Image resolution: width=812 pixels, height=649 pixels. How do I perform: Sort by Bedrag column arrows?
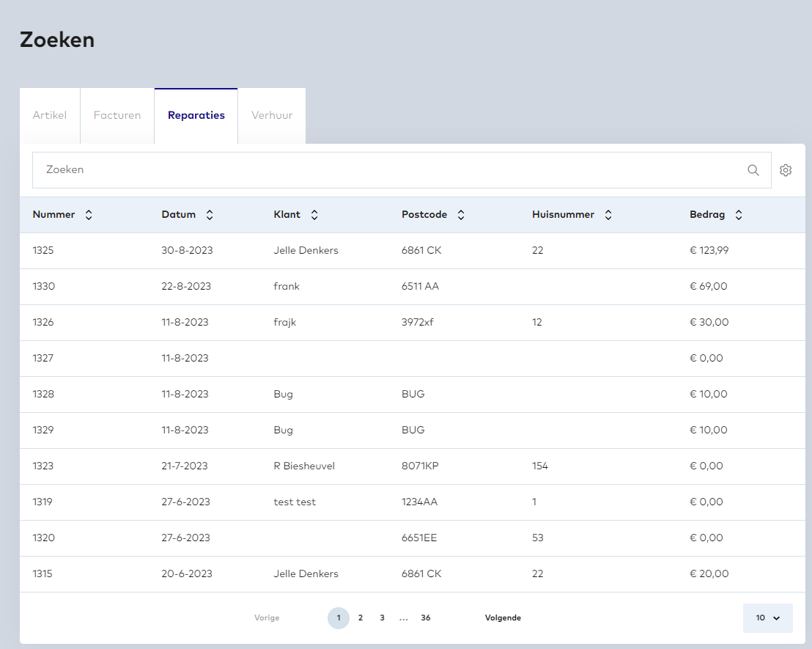(739, 215)
